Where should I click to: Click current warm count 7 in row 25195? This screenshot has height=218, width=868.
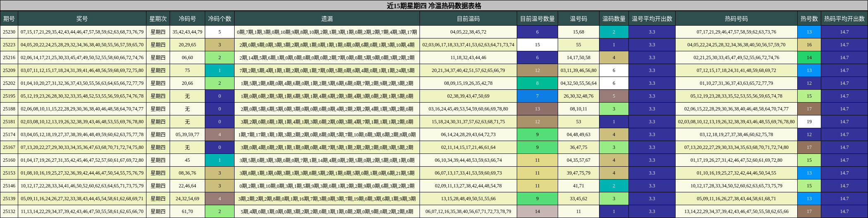pos(537,96)
